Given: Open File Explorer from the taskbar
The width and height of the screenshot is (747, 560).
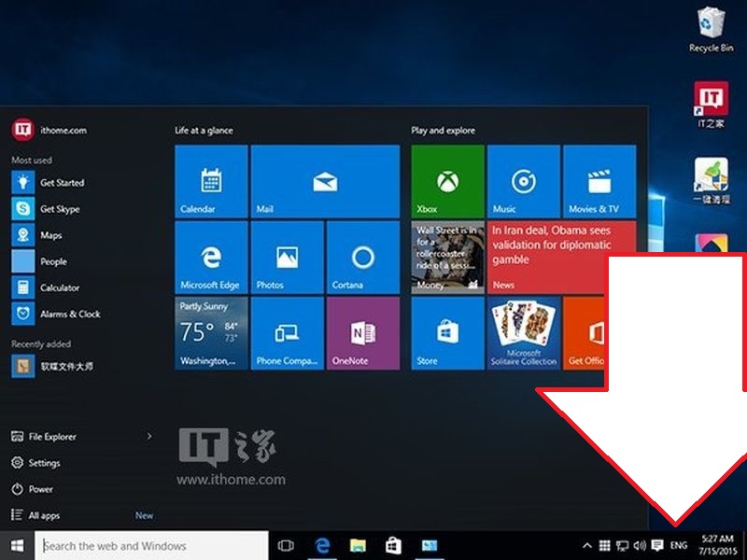Looking at the screenshot, I should click(358, 545).
